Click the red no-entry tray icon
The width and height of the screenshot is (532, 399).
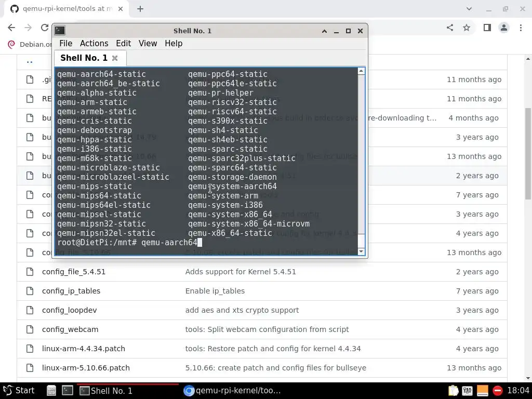pyautogui.click(x=497, y=391)
